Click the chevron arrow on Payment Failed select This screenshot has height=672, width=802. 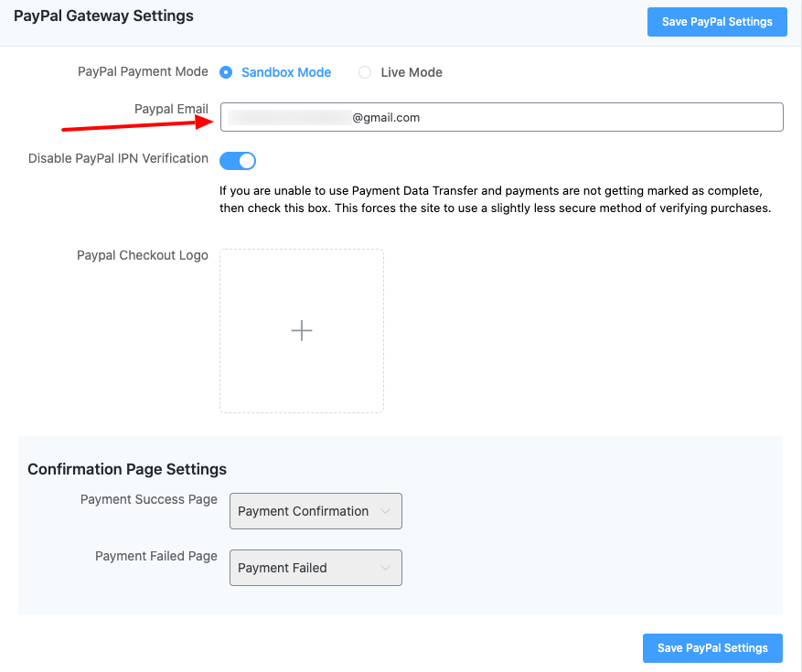click(385, 568)
